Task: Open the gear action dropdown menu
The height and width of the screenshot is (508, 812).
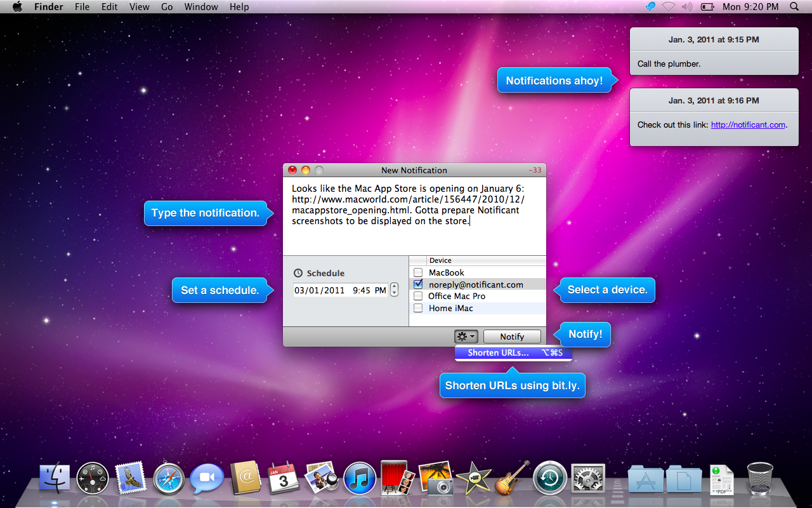Action: pyautogui.click(x=466, y=337)
